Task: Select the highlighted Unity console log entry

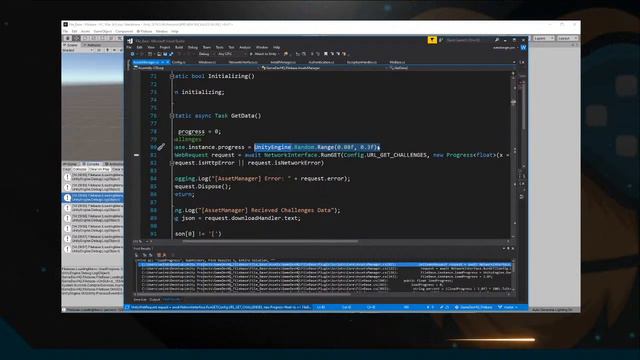Action: coord(93,198)
